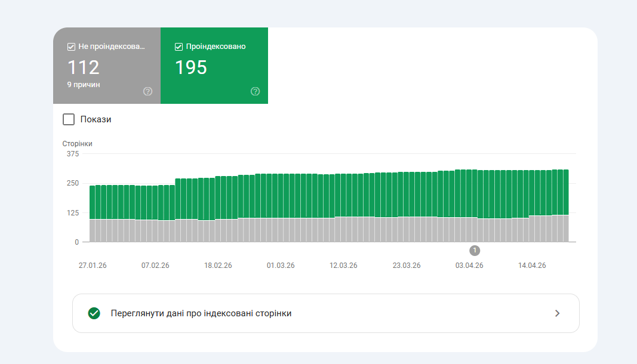The width and height of the screenshot is (637, 364).
Task: Click the 23.03.26 date label
Action: (407, 266)
